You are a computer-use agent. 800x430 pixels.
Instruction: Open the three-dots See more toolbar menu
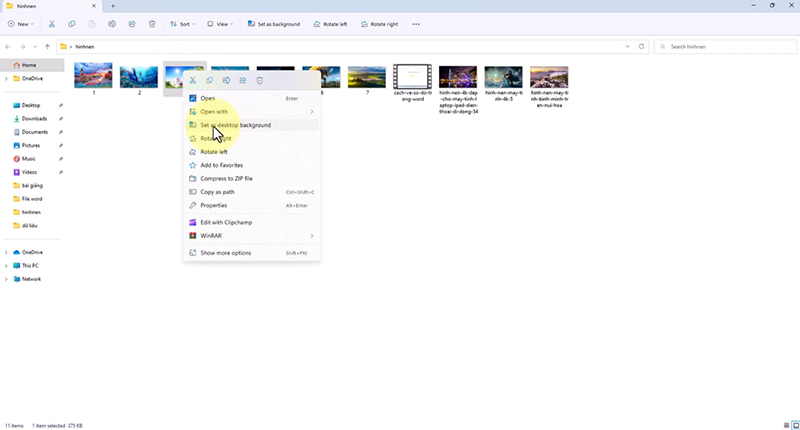pos(416,24)
